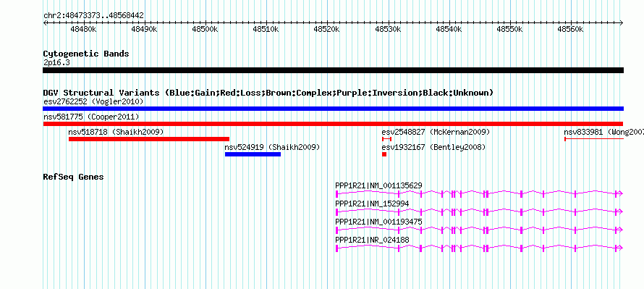Click the chr2:48473373..48568442 region label
The image size is (644, 289).
(93, 16)
